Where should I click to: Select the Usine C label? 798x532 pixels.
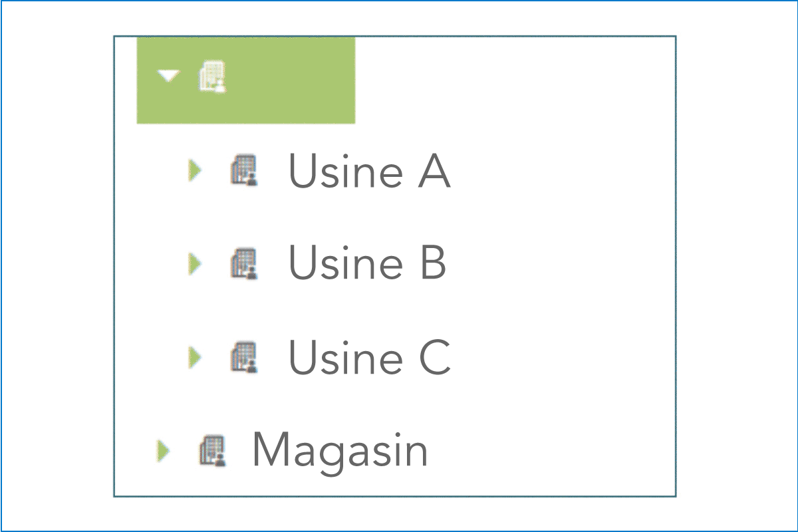(369, 356)
